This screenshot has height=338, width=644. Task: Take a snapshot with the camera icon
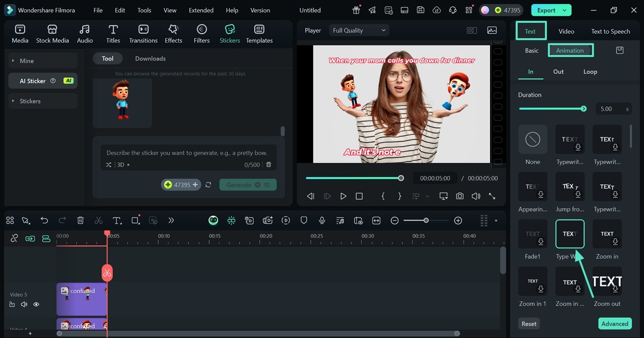point(460,196)
